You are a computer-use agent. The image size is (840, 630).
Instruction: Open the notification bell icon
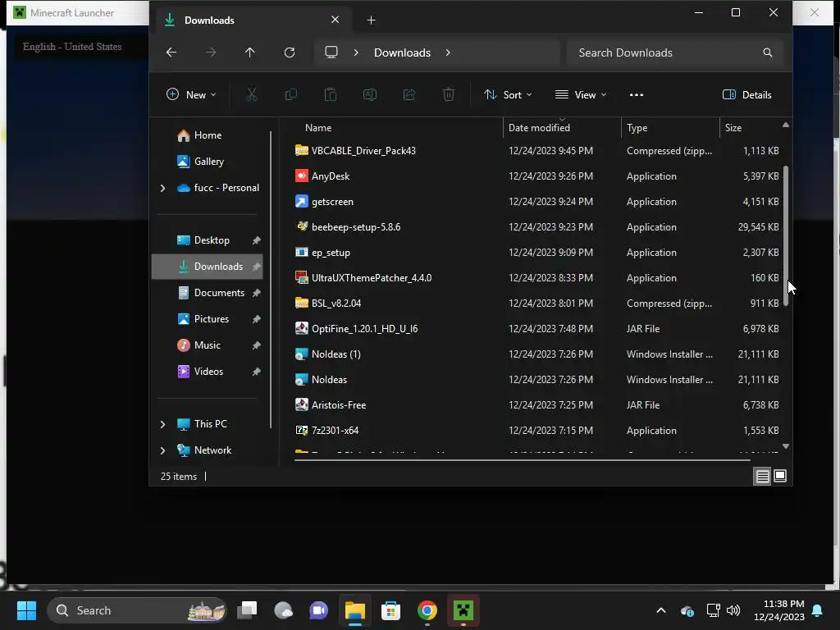(818, 610)
